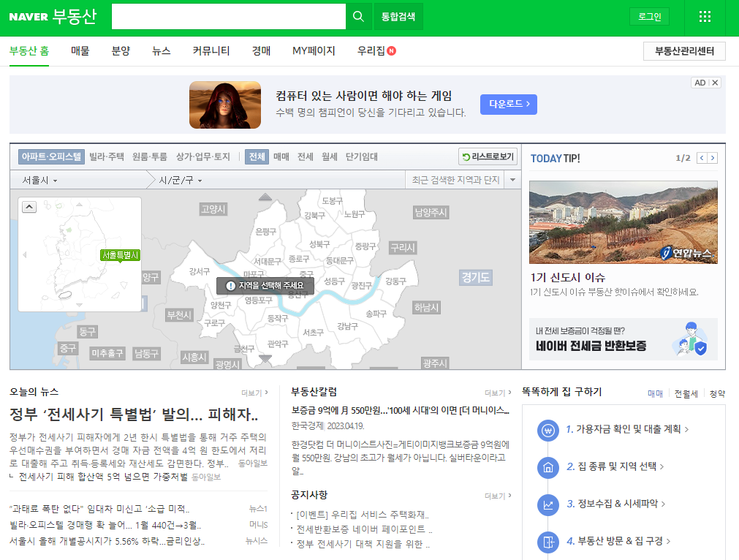The image size is (739, 560).
Task: Click the house step 2 icon
Action: coord(547,468)
